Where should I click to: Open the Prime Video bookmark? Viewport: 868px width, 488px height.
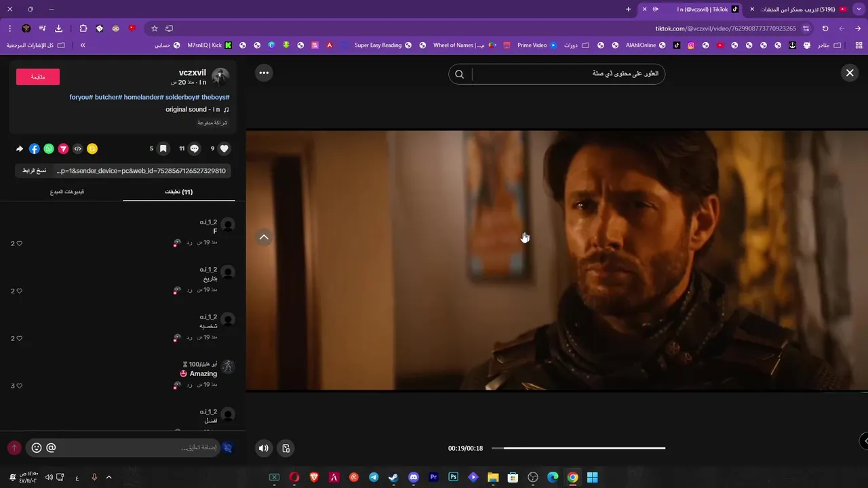pos(537,45)
